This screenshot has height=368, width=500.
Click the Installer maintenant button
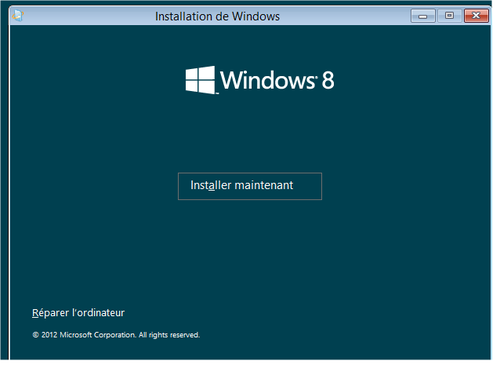coord(250,186)
